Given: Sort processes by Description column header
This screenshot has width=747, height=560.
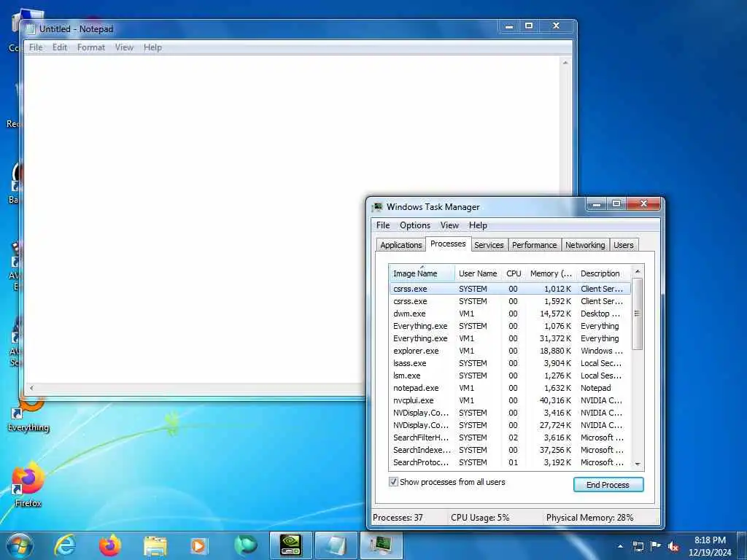Looking at the screenshot, I should pyautogui.click(x=603, y=273).
